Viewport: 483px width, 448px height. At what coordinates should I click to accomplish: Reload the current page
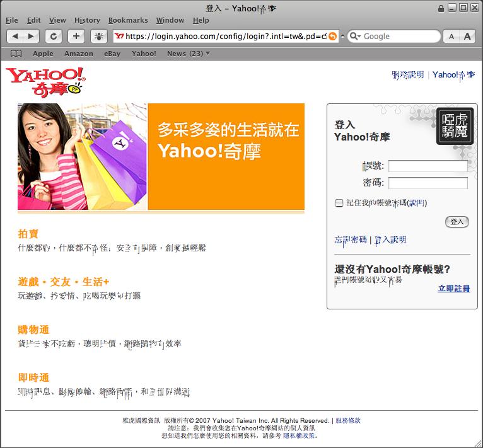(x=54, y=37)
